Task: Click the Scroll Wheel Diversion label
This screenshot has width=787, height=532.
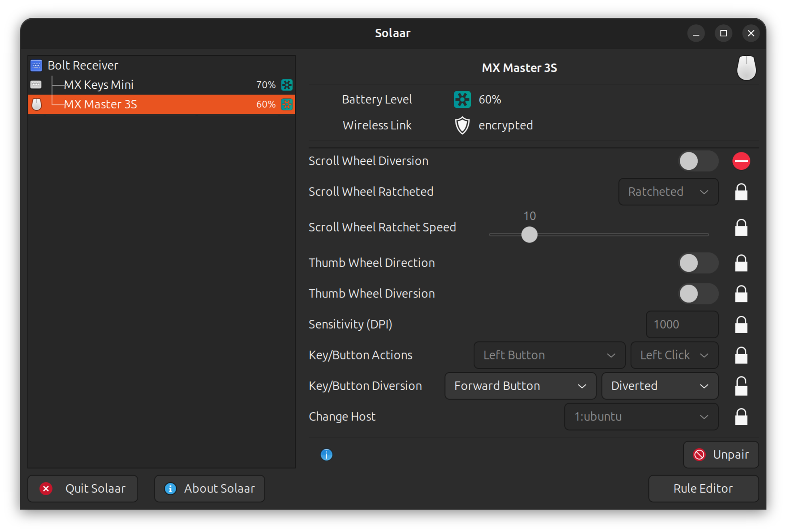Action: (368, 161)
